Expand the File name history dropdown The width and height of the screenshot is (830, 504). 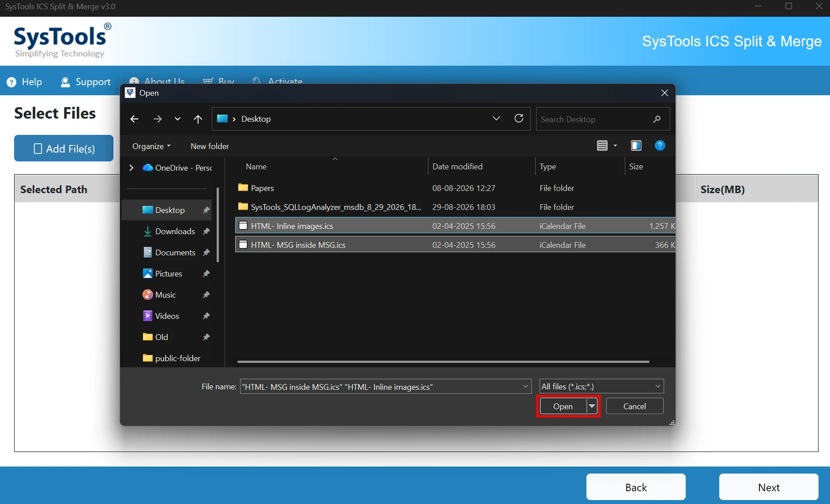pos(526,386)
